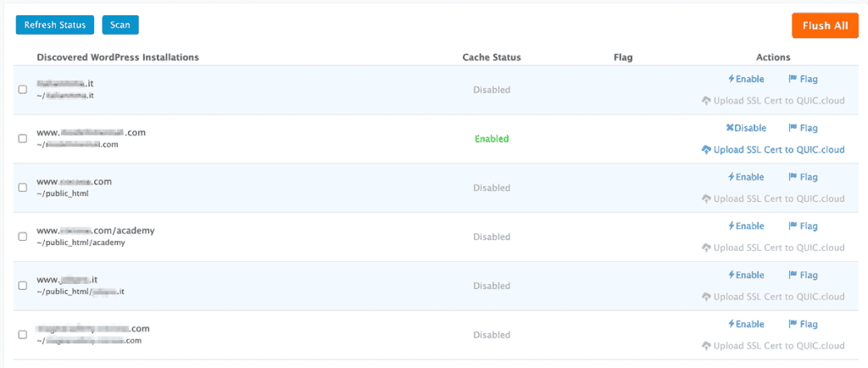Flag the installation with cache Enabled
Viewport: 868px width, 368px height.
point(804,128)
